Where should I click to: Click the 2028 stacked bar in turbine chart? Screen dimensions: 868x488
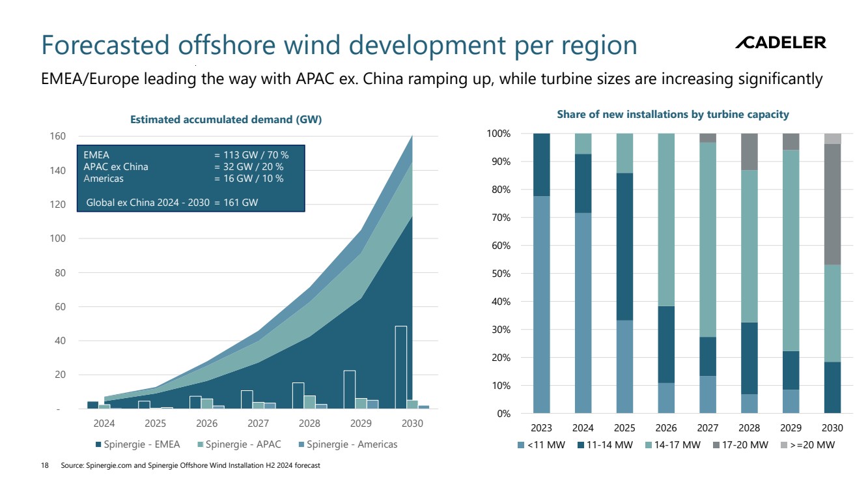pos(749,273)
